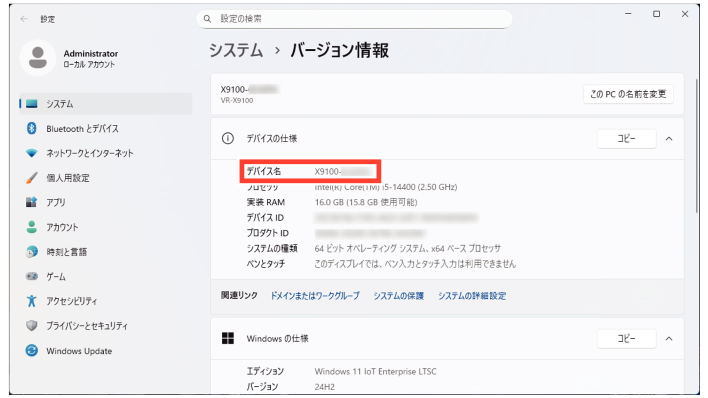Click the ペンとタッチ value text

[415, 264]
